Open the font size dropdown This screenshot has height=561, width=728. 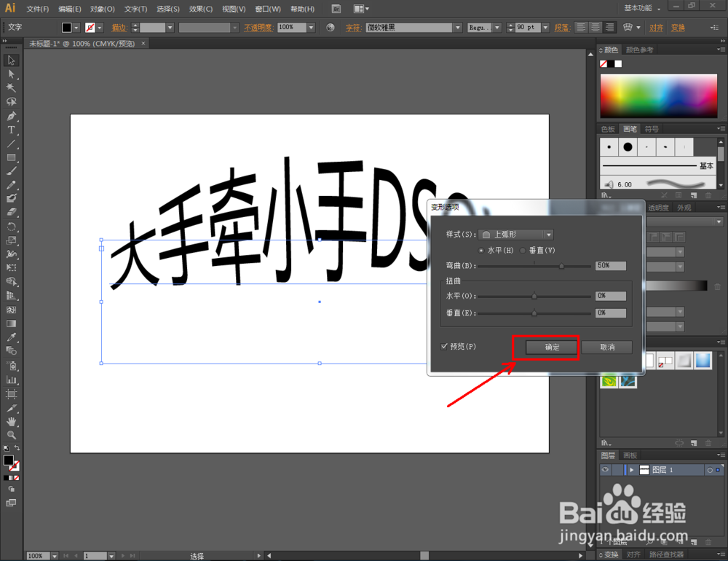point(545,28)
